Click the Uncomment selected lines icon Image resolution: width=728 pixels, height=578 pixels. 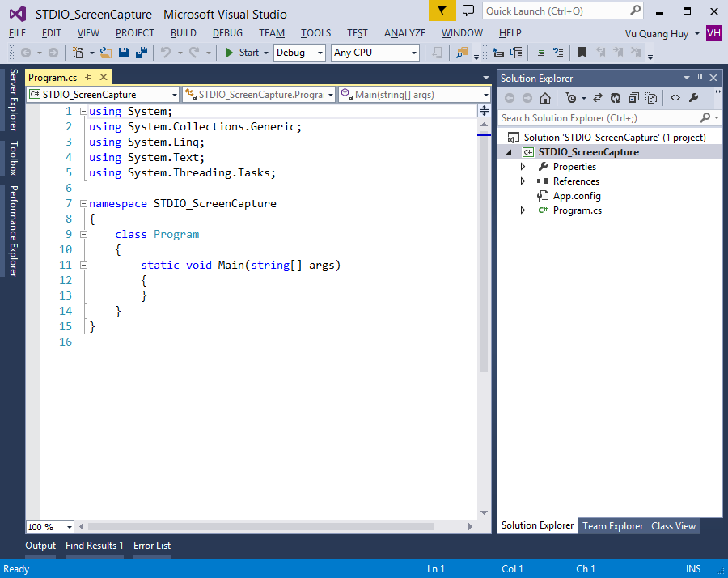[558, 53]
